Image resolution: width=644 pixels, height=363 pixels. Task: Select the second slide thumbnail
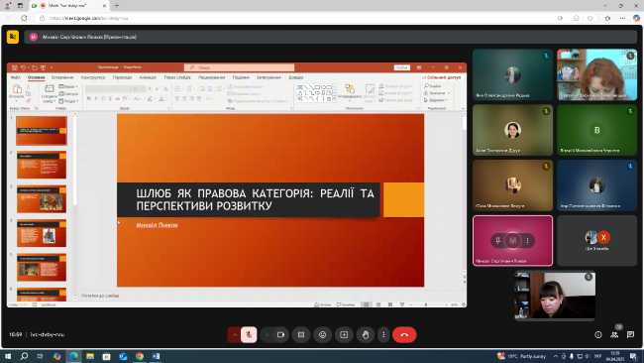click(x=42, y=165)
